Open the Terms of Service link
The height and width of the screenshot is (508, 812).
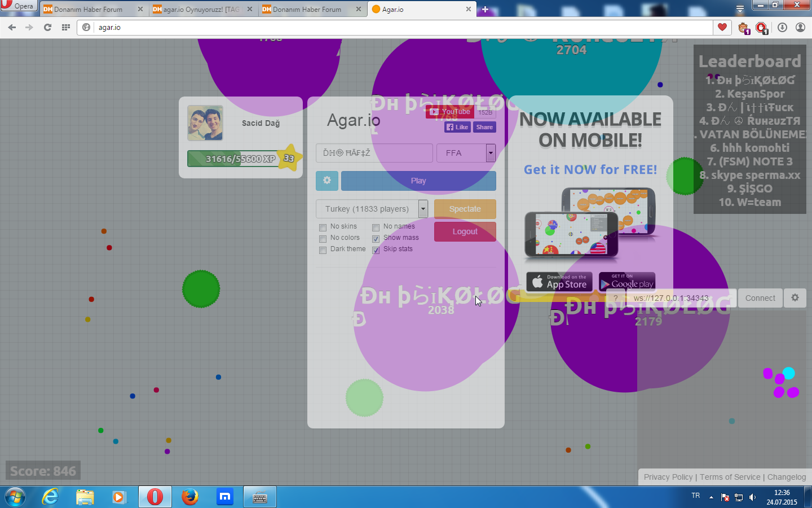(x=730, y=477)
